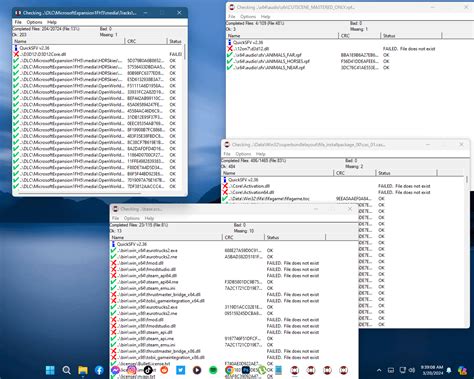Click the red X beside Core\Activation.dll
The height and width of the screenshot is (379, 474).
tap(225, 186)
